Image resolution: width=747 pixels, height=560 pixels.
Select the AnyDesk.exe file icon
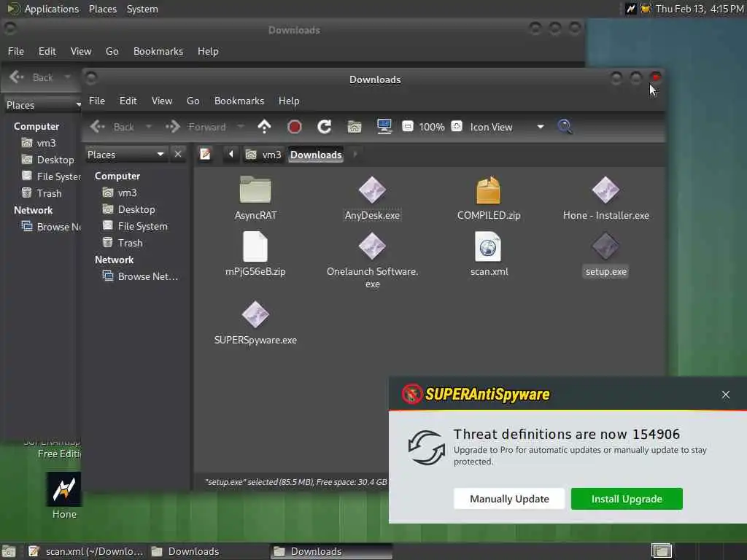coord(372,190)
